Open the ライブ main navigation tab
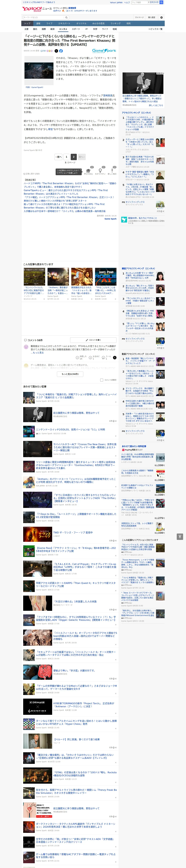This screenshot has width=186, height=868. tap(49, 24)
